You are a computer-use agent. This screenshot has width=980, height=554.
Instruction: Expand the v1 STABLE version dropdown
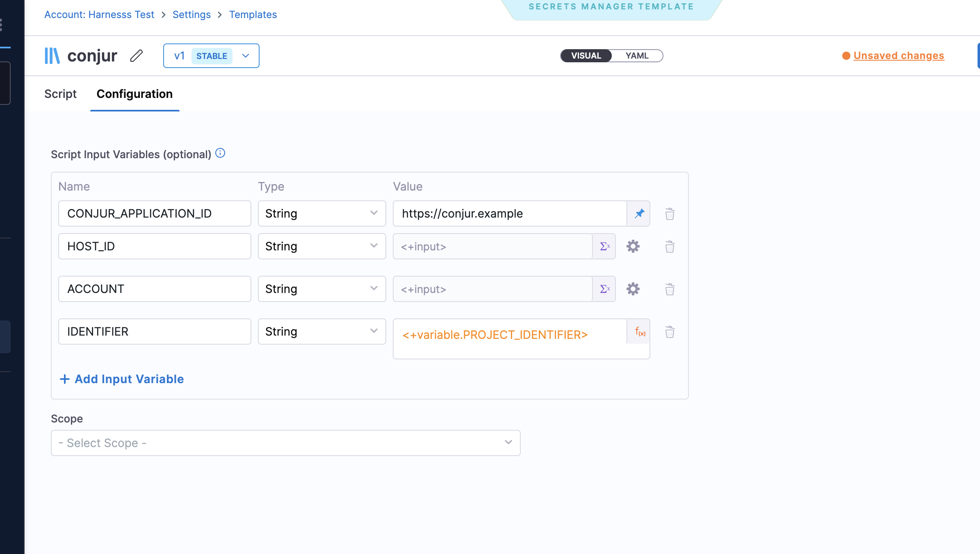coord(245,56)
